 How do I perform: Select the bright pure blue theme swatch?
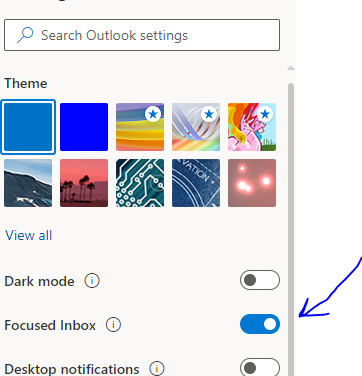point(84,127)
